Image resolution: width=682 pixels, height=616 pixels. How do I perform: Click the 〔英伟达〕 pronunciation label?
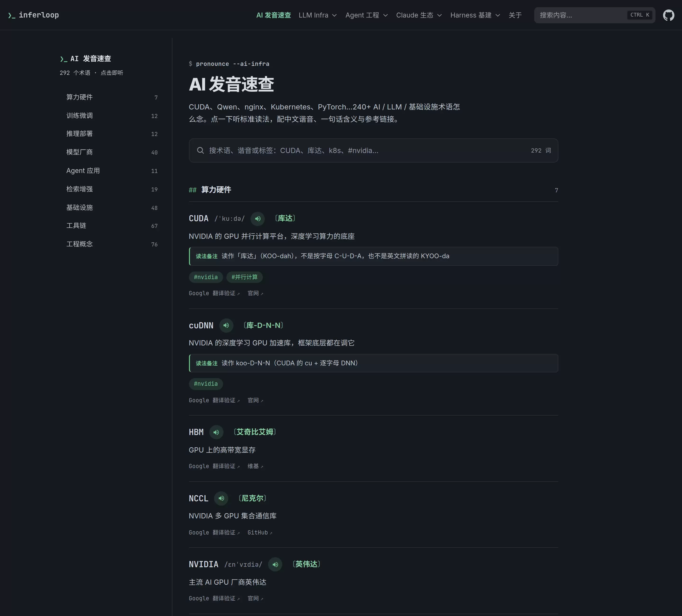point(306,564)
